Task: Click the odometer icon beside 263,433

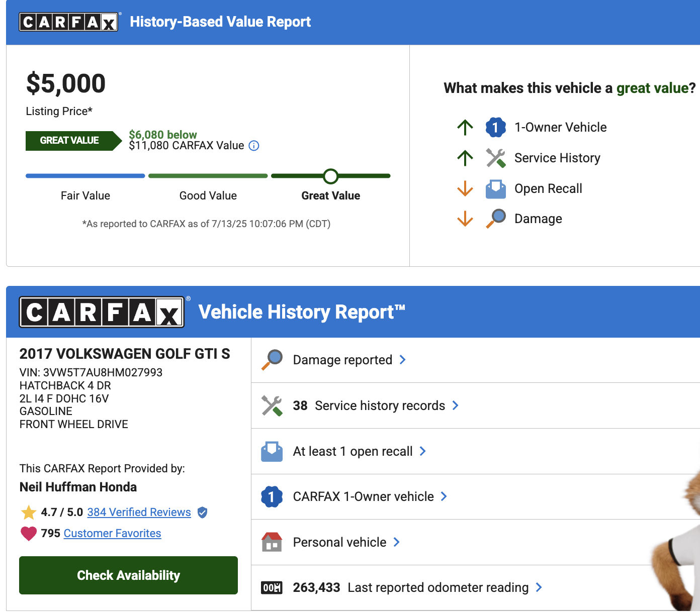Action: [272, 587]
